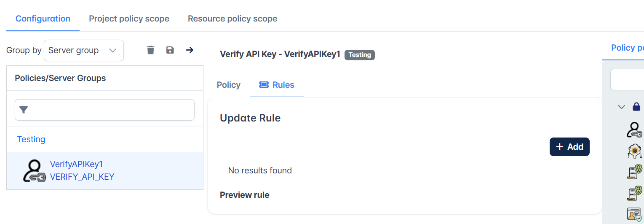The image size is (644, 224).
Task: Open the Policy palette tab at right
Action: [x=627, y=48]
